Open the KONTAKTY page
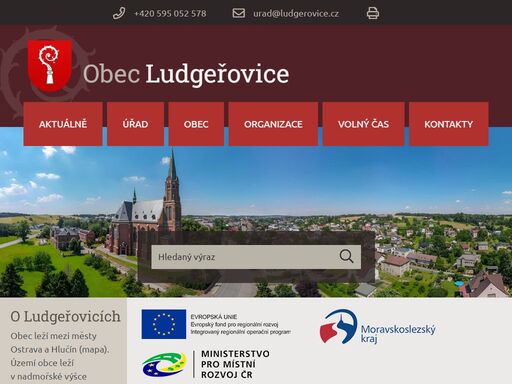512x384 pixels. pyautogui.click(x=449, y=124)
